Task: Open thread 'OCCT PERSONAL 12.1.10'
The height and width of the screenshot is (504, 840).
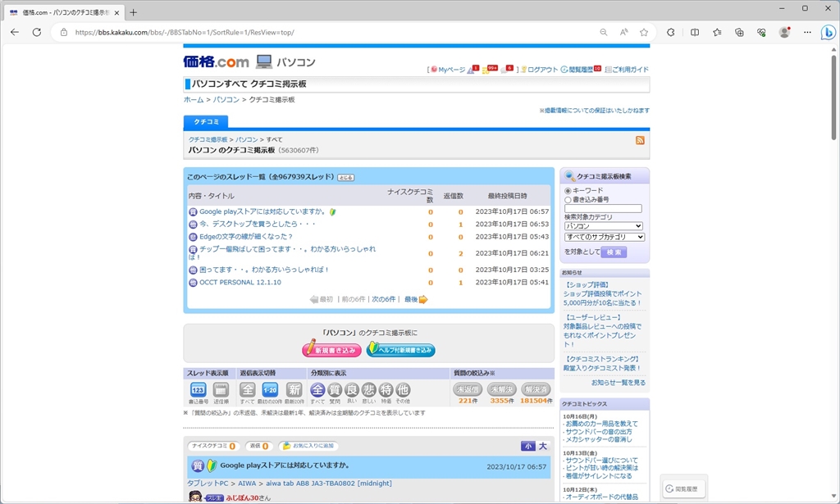Action: 240,283
